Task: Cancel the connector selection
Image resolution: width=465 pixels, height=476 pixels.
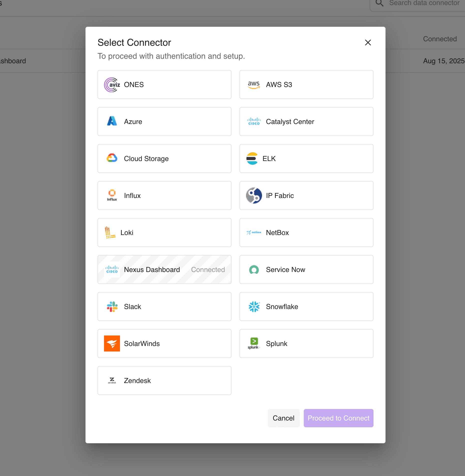Action: click(x=283, y=418)
